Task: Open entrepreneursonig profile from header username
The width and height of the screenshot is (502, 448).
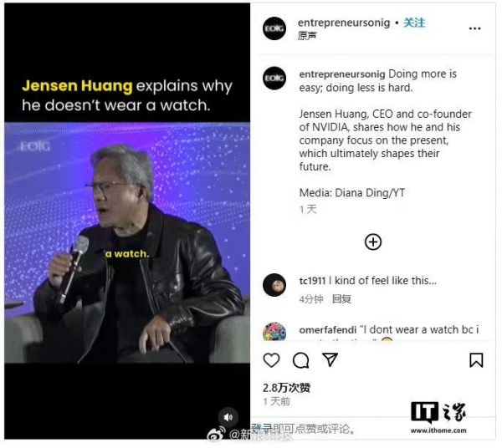Action: [x=344, y=23]
